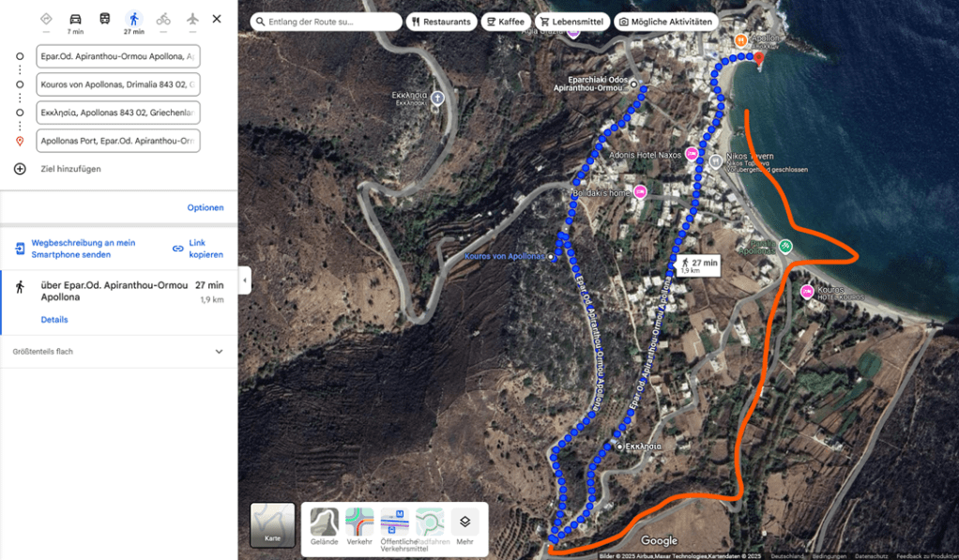Screen dimensions: 959x560
Task: Toggle the Öffentliche Verkehrsmittel layer
Action: tap(395, 529)
